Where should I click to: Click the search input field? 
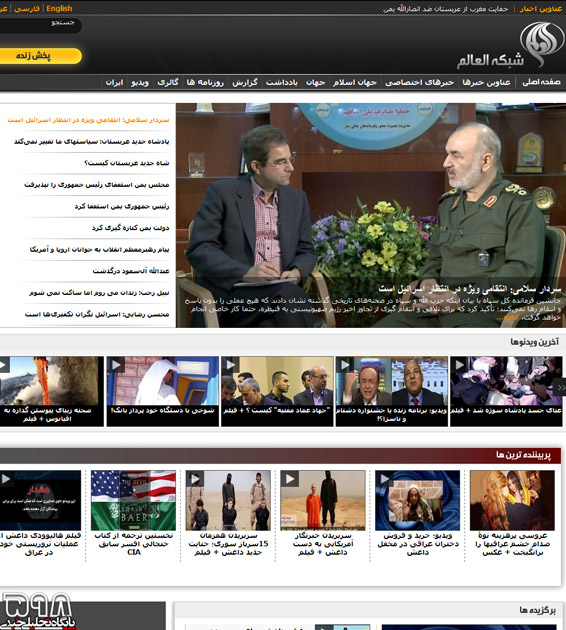pos(39,25)
